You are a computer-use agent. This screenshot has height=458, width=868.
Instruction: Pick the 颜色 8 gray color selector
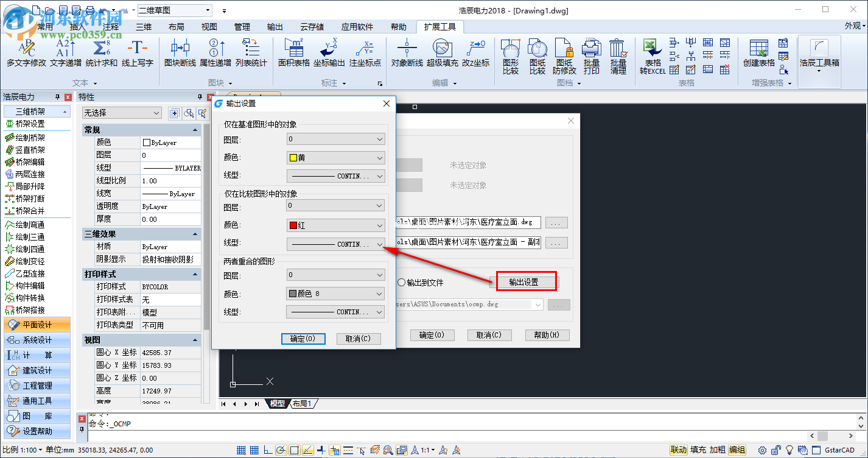[336, 294]
